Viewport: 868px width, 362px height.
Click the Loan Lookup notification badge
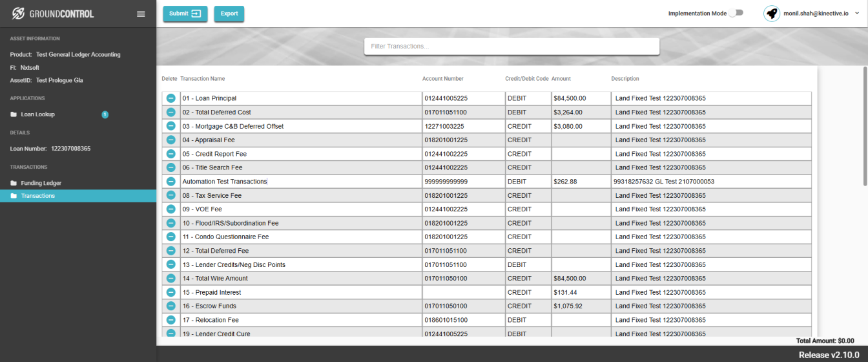105,114
